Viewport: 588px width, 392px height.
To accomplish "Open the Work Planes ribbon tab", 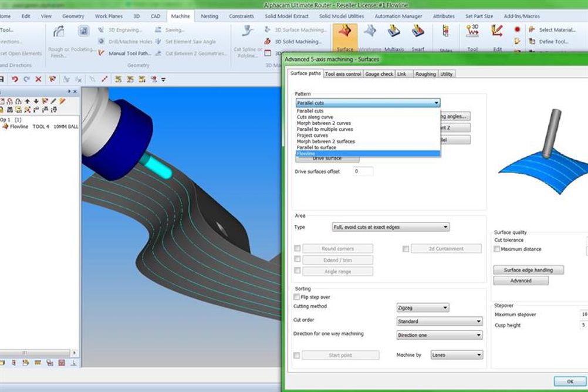I will tap(109, 16).
